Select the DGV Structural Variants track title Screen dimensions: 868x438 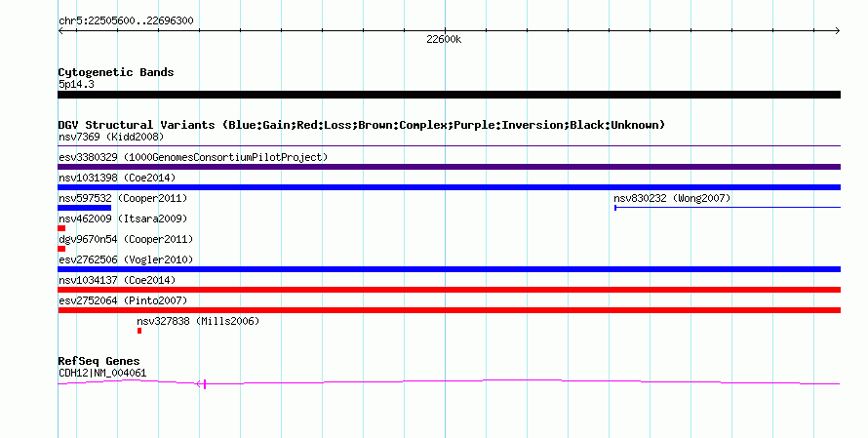(362, 125)
